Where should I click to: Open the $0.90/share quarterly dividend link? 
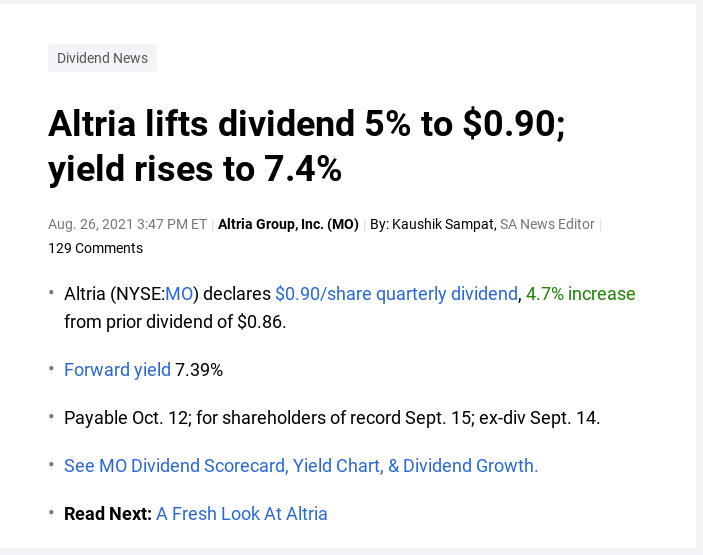[396, 294]
